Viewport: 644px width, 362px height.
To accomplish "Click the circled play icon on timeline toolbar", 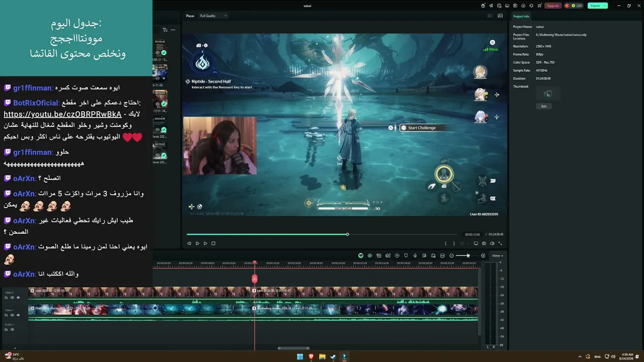I will tap(397, 255).
